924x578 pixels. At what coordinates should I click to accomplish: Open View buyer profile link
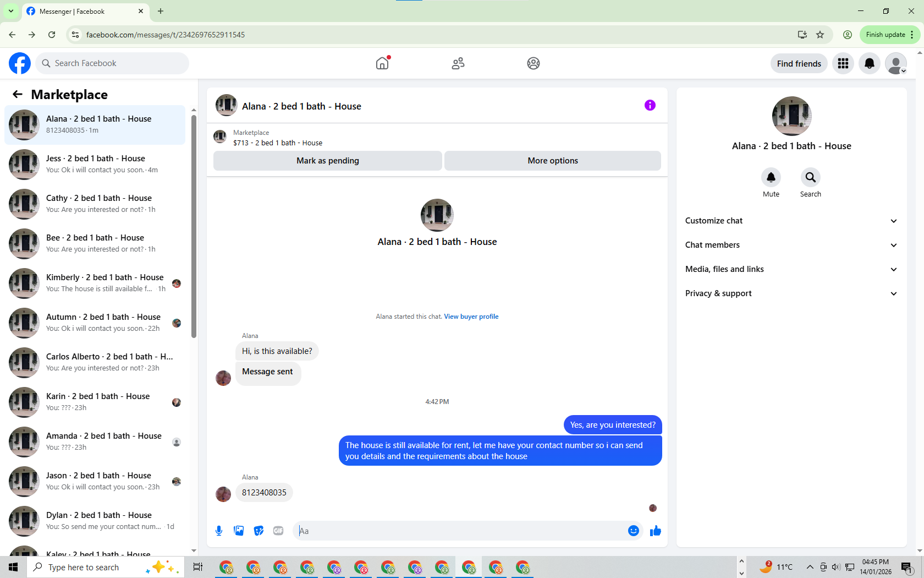coord(471,317)
